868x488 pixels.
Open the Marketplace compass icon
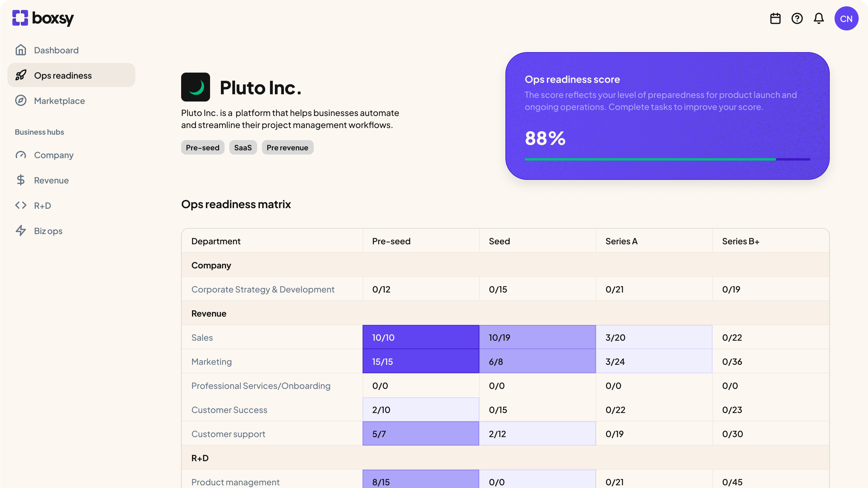(21, 100)
